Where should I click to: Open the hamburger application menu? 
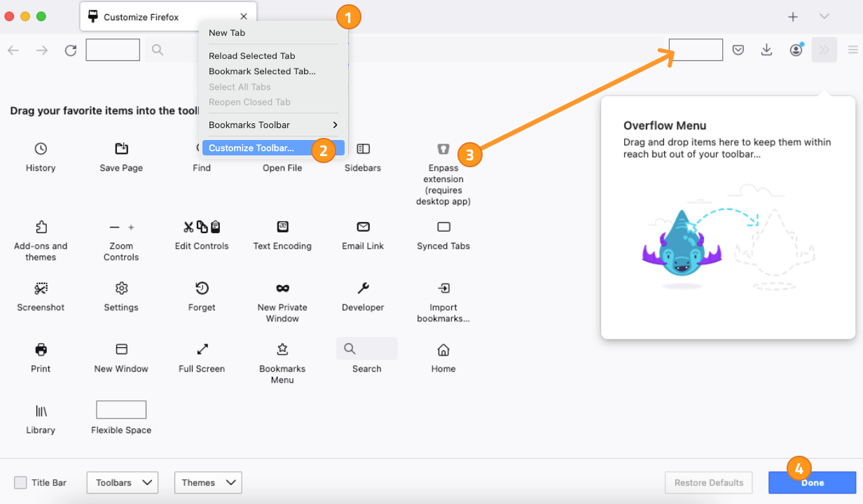[x=853, y=50]
